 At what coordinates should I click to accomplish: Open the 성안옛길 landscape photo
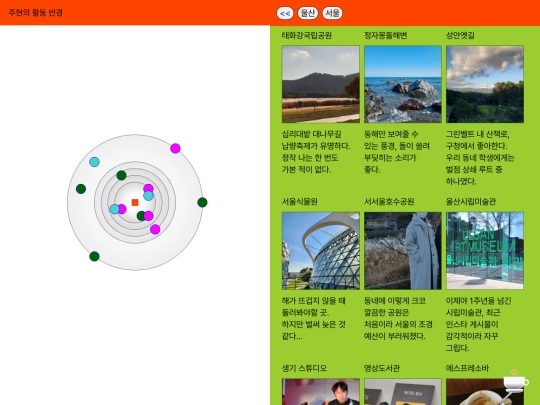point(485,84)
